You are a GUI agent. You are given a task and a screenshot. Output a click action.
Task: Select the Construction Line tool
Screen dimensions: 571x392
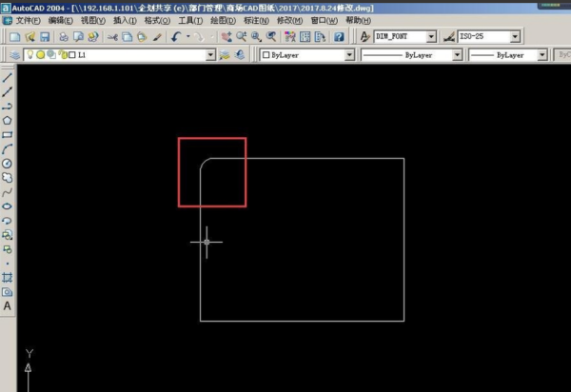pos(8,91)
